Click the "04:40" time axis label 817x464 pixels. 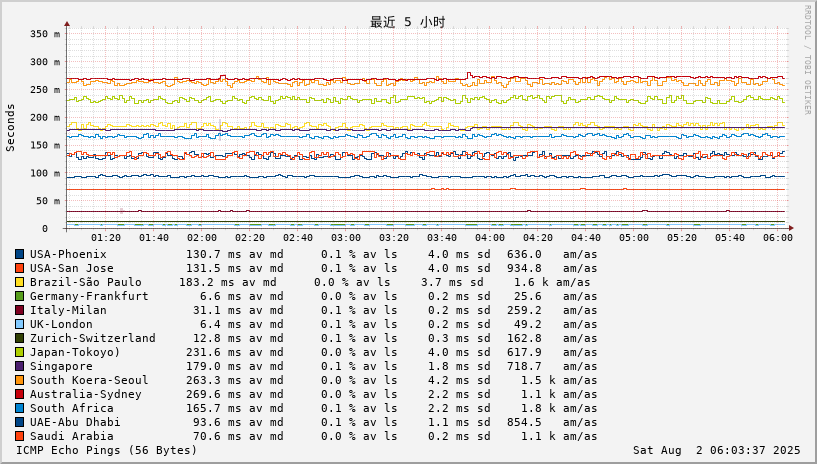point(586,237)
